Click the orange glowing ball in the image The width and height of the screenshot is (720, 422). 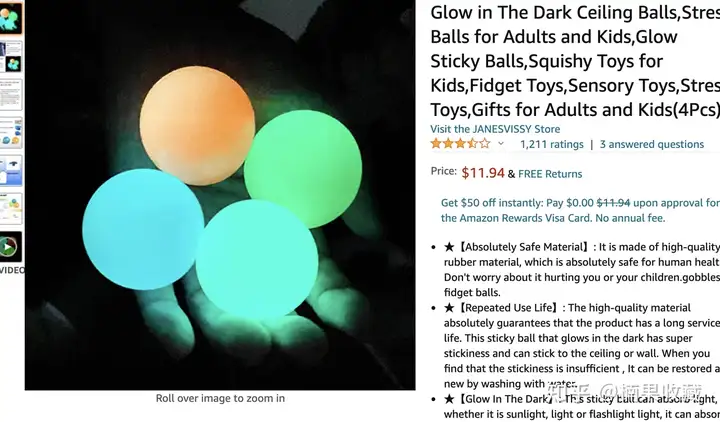[197, 125]
